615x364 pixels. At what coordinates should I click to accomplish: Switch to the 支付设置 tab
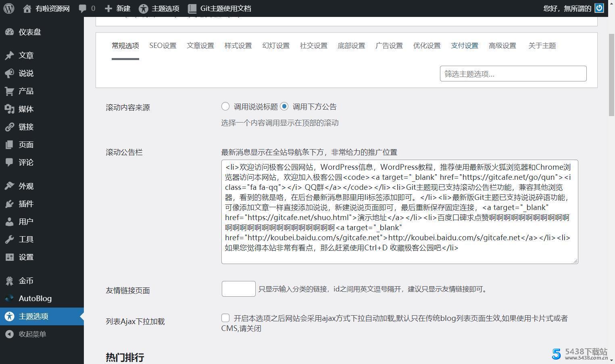click(x=464, y=46)
